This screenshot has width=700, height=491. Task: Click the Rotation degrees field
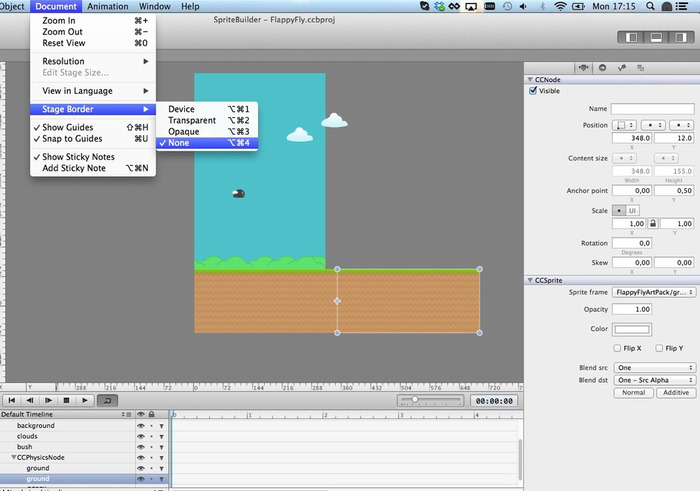tap(632, 243)
